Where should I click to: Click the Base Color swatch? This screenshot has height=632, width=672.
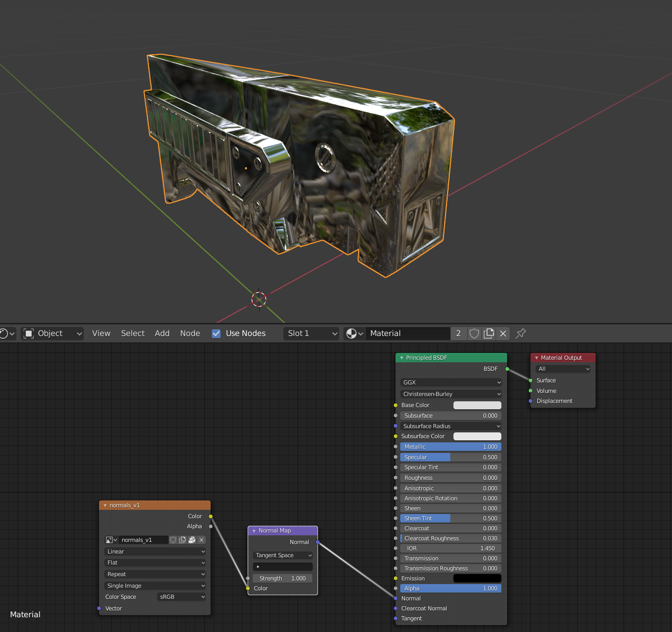tap(477, 405)
